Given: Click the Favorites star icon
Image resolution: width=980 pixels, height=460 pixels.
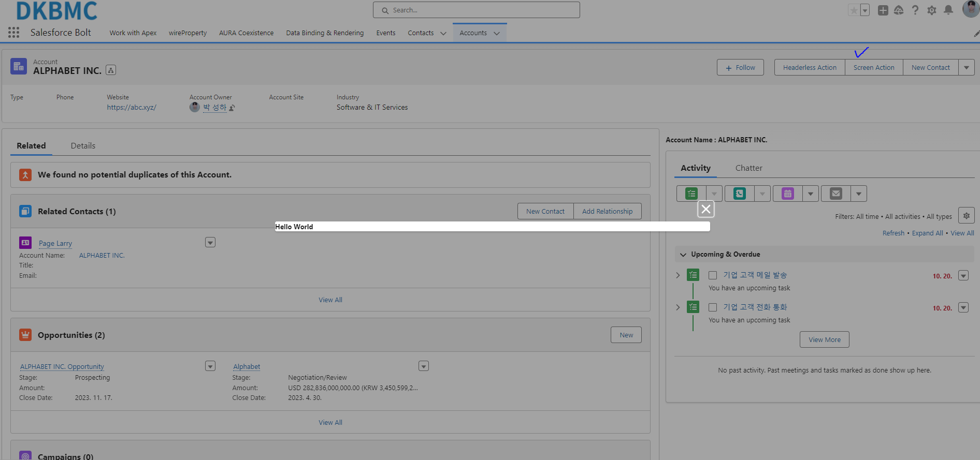Looking at the screenshot, I should click(x=854, y=10).
